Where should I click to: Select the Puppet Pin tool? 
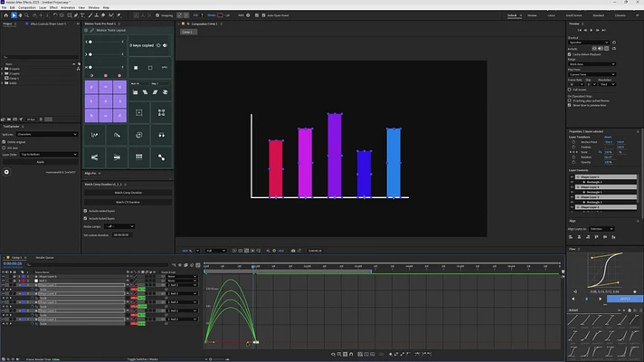tap(118, 15)
